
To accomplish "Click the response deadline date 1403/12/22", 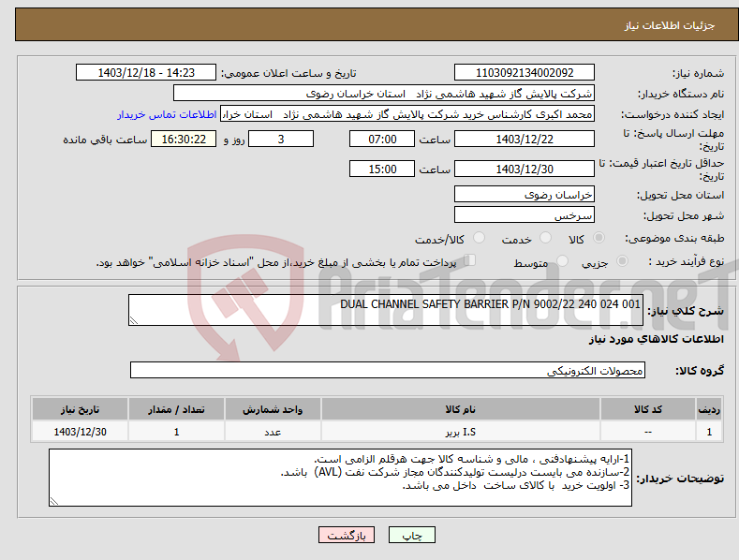I will 525,139.
